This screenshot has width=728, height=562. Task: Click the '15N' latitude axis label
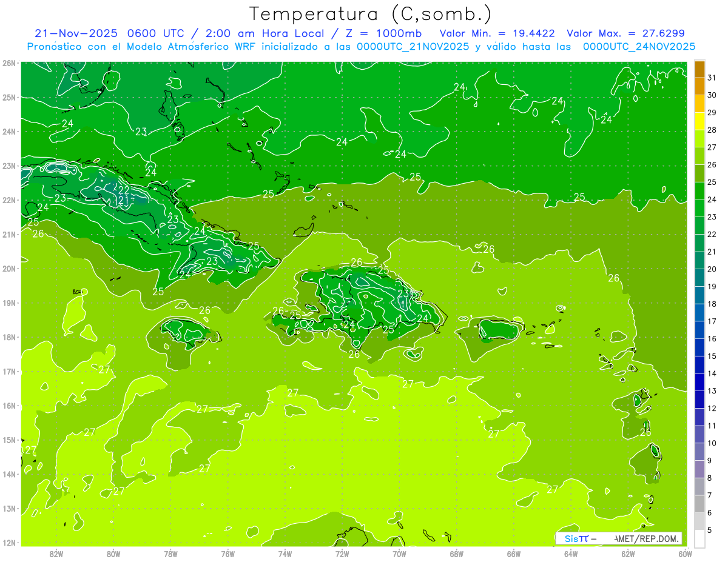(10, 440)
